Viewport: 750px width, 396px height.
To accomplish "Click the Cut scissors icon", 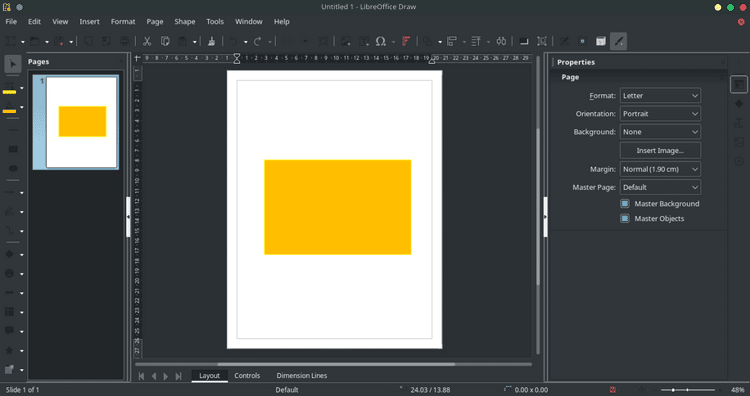I will click(147, 41).
